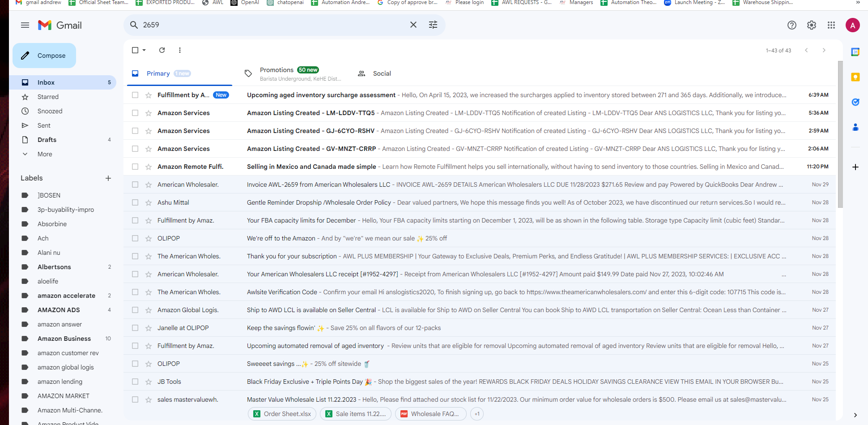
Task: Show search options filter icon
Action: [x=433, y=25]
